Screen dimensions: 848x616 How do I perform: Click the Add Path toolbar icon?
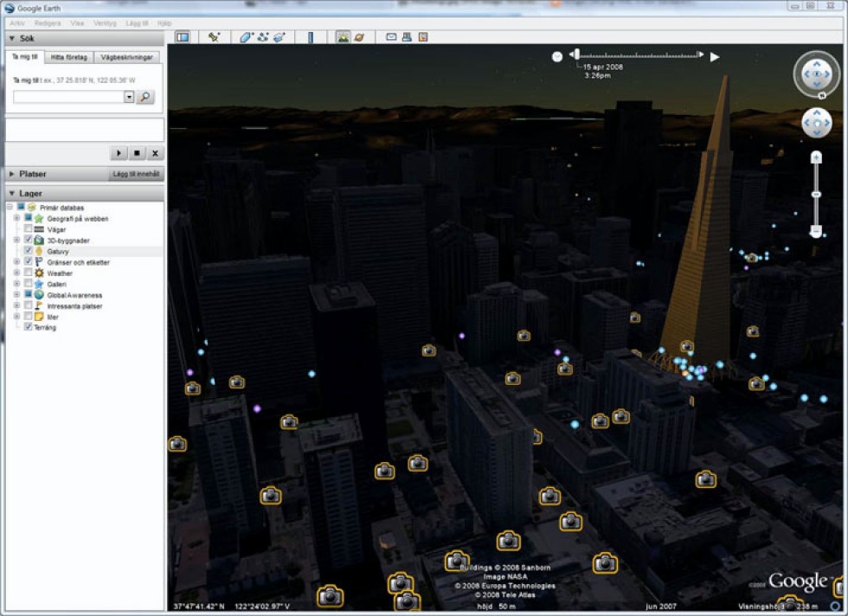point(263,37)
